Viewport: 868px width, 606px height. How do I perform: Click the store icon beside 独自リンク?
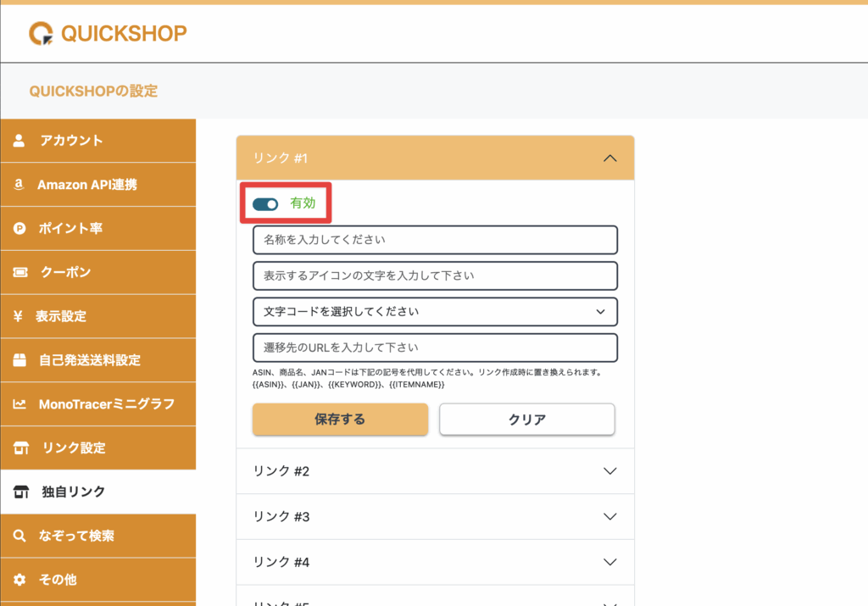click(x=20, y=492)
